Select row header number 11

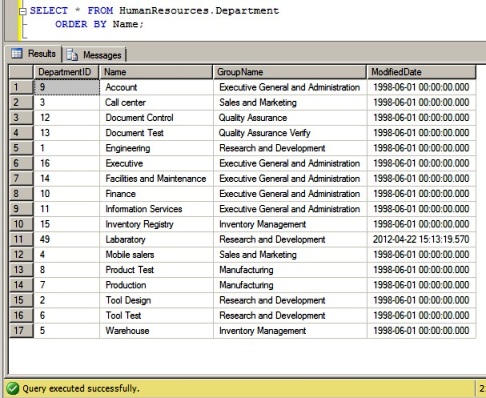pos(21,239)
